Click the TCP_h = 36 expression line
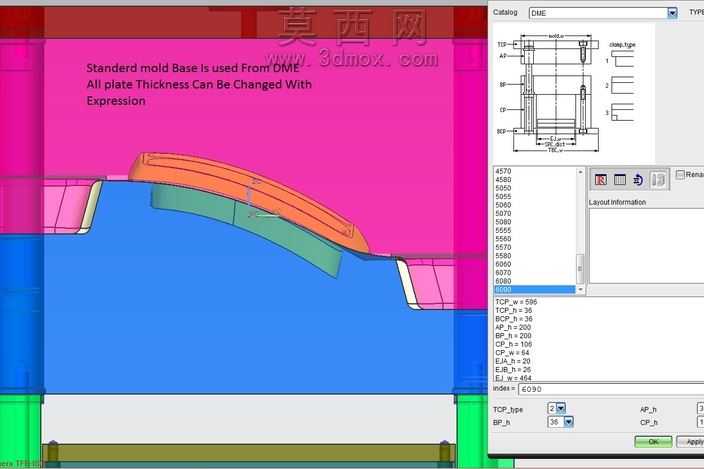The width and height of the screenshot is (704, 469). click(514, 311)
